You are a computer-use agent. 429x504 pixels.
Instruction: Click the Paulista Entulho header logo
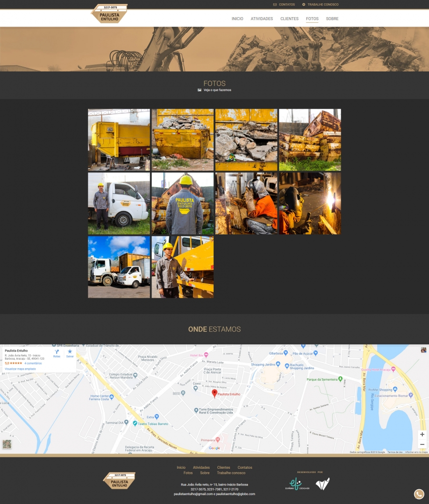[x=109, y=13]
